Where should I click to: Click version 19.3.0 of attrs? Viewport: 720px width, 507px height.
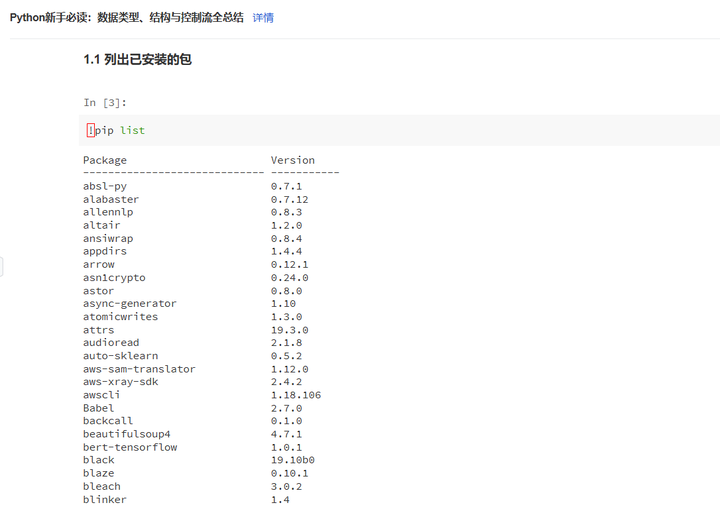[x=289, y=330]
